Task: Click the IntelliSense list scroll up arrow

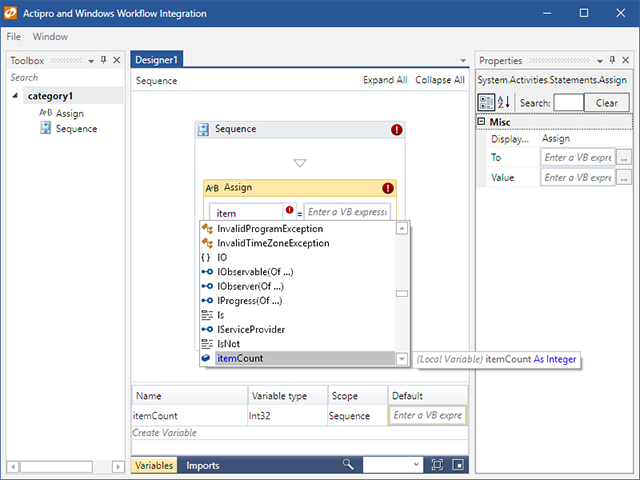Action: tap(402, 228)
